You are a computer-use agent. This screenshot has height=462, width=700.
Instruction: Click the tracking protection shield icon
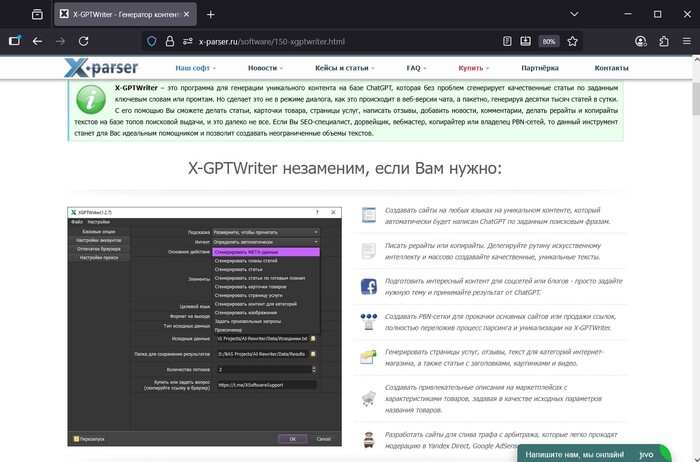coord(152,42)
